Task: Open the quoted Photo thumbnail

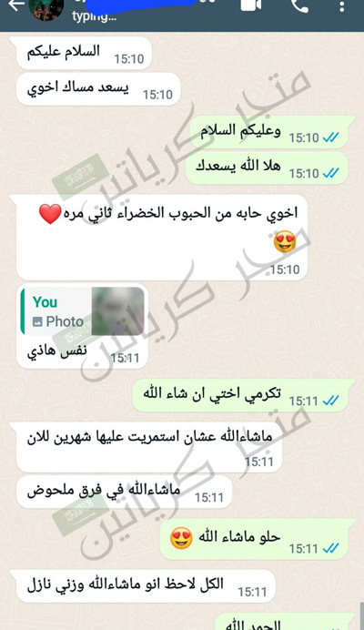Action: (117, 311)
